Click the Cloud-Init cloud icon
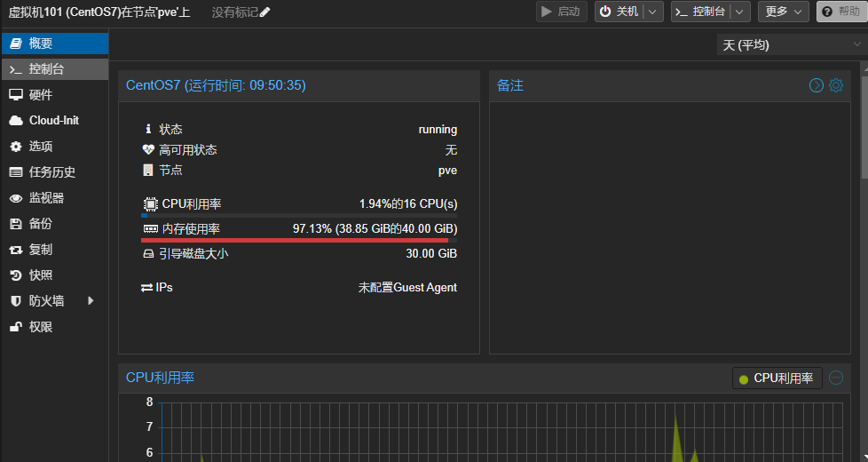Screen dimensions: 868x462 tap(16, 121)
